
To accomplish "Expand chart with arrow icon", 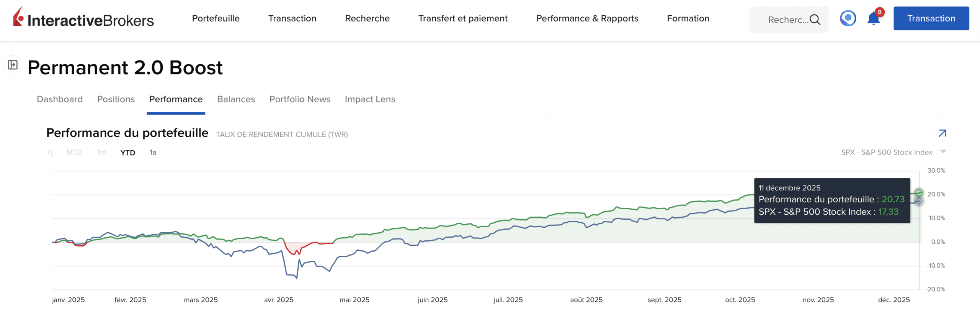I will click(x=942, y=133).
